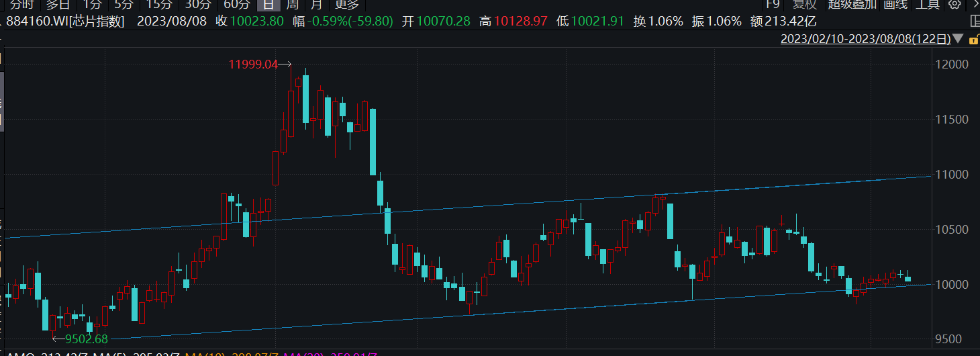Click the turnover amount 213.42亿
This screenshot has height=356, width=980.
(x=791, y=21)
